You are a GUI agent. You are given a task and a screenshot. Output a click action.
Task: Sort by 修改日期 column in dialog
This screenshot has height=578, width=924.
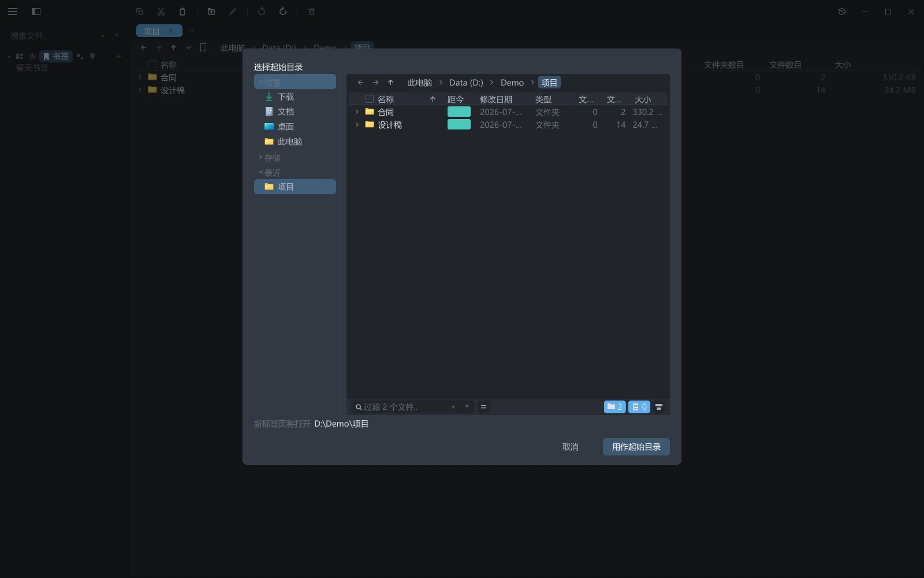point(496,99)
